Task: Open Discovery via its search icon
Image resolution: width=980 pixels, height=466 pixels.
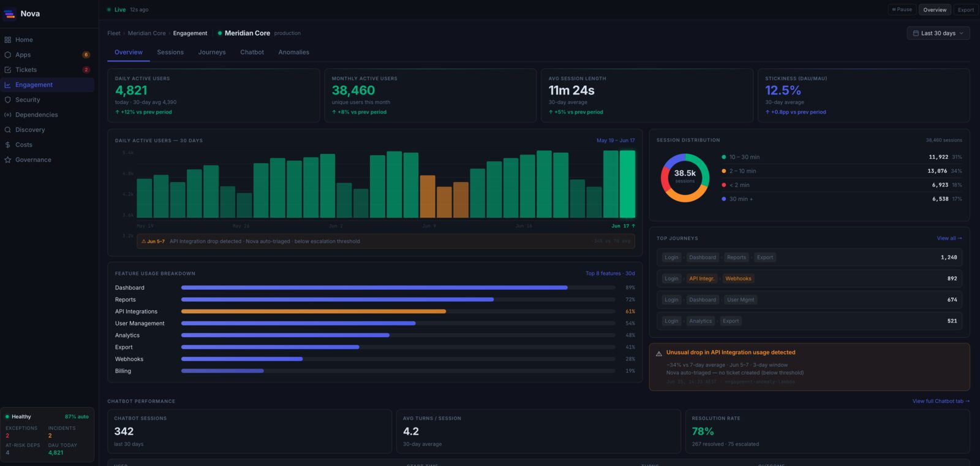Action: click(8, 130)
